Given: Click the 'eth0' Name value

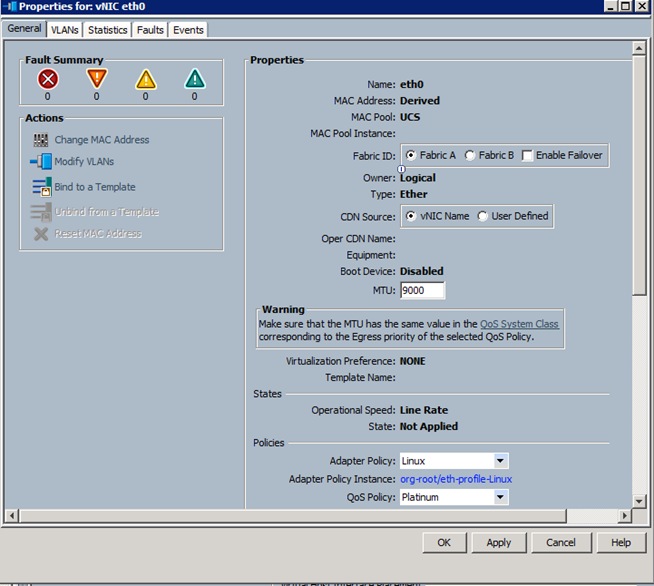Looking at the screenshot, I should tap(412, 85).
